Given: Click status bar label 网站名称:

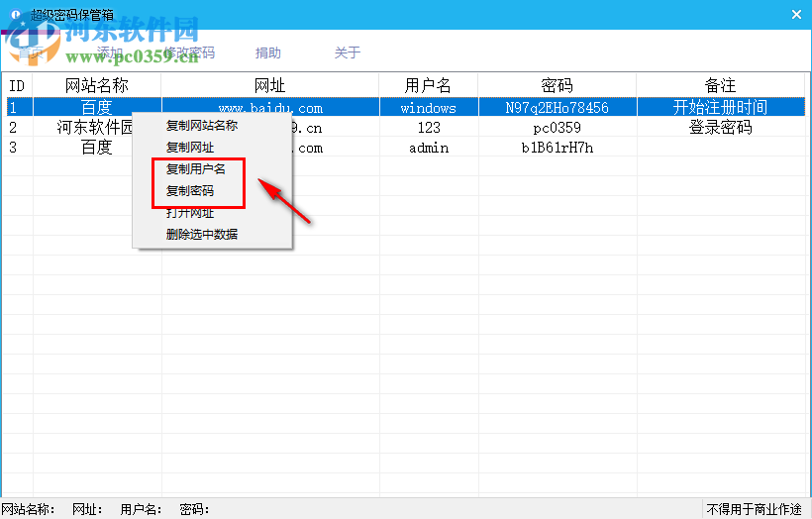Looking at the screenshot, I should pyautogui.click(x=28, y=509).
